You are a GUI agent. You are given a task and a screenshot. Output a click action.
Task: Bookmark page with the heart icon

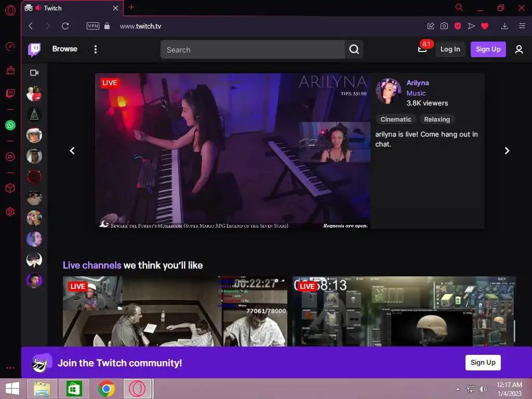click(x=485, y=26)
